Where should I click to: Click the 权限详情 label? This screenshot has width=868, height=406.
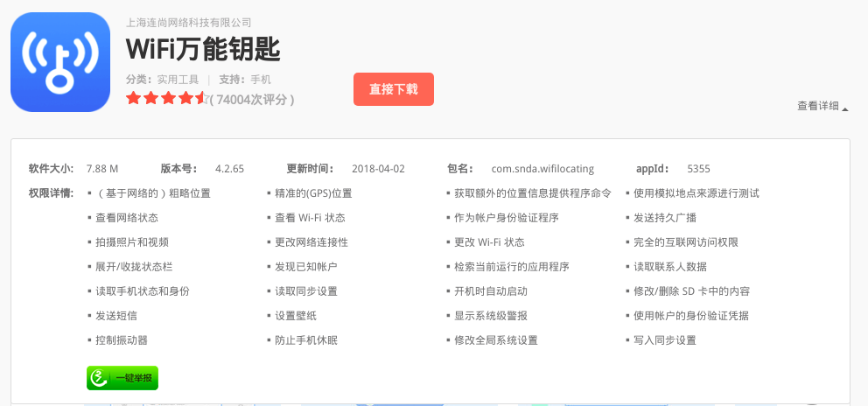[x=51, y=193]
